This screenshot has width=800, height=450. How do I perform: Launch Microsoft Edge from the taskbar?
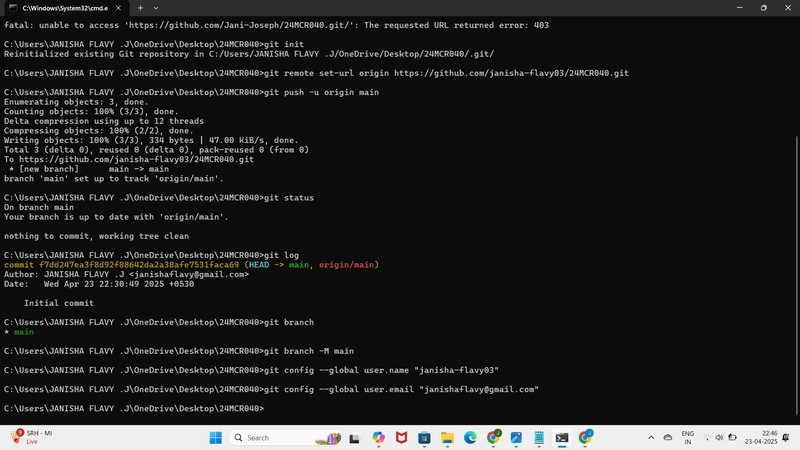tap(470, 438)
